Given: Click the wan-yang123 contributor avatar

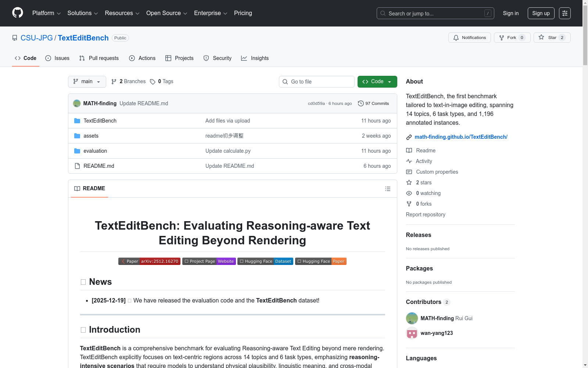Looking at the screenshot, I should pyautogui.click(x=412, y=333).
